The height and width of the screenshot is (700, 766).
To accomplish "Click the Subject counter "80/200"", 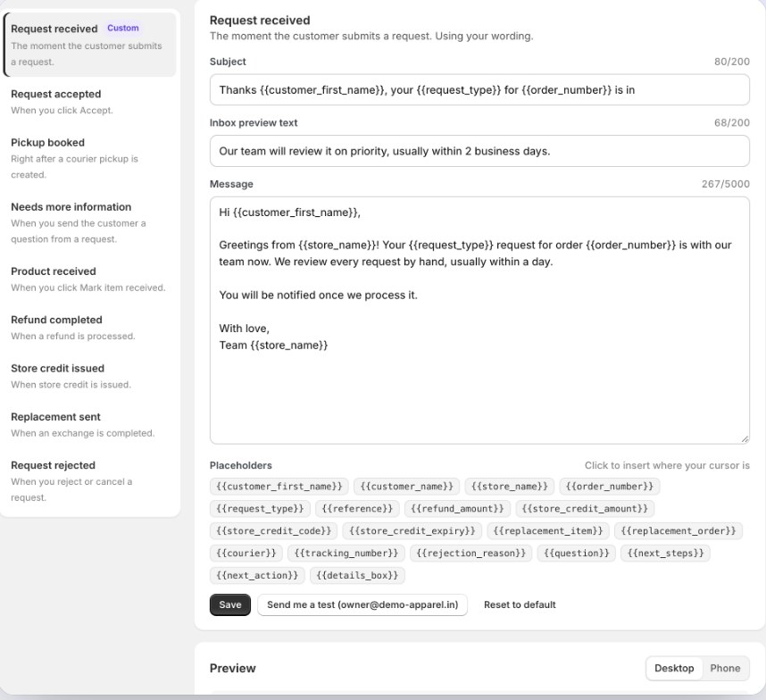I will pos(732,62).
